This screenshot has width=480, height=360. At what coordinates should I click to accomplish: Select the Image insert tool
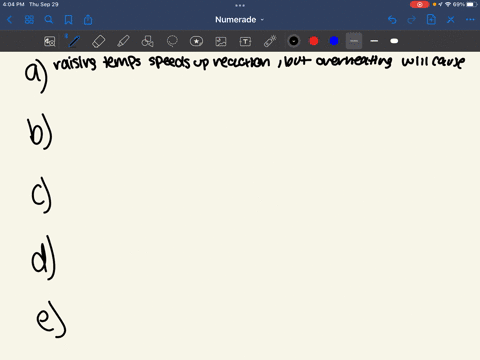tap(221, 41)
